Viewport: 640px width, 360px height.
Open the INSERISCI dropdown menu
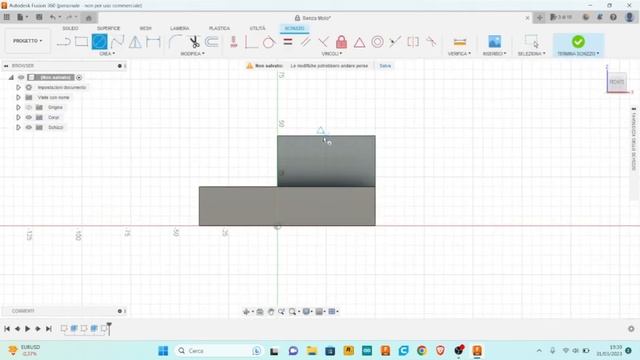coord(494,53)
